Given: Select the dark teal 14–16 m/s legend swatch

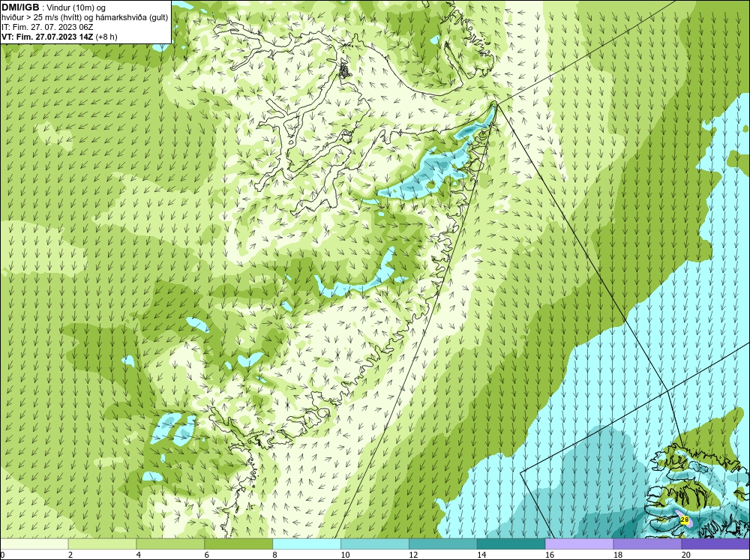Looking at the screenshot, I should tap(511, 544).
